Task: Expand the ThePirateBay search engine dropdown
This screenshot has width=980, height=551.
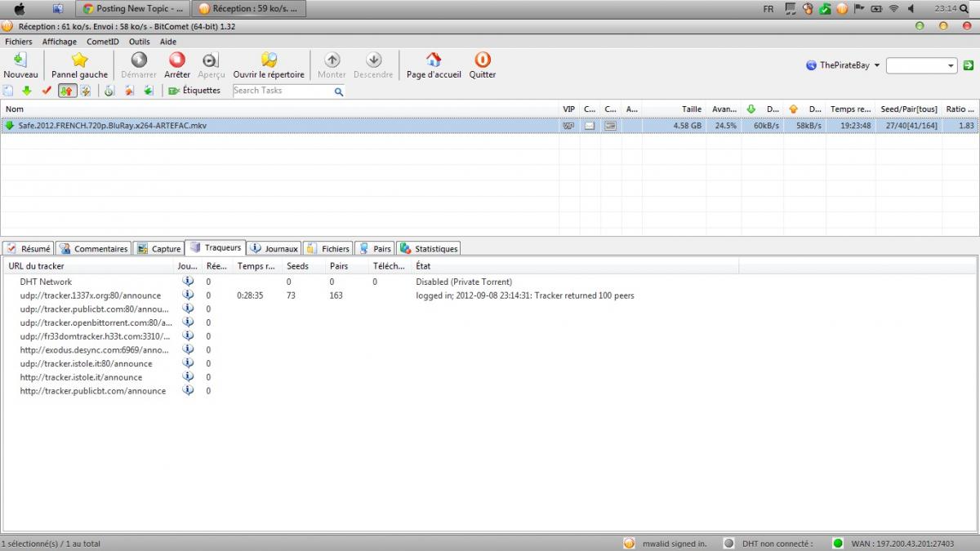Action: [x=876, y=65]
